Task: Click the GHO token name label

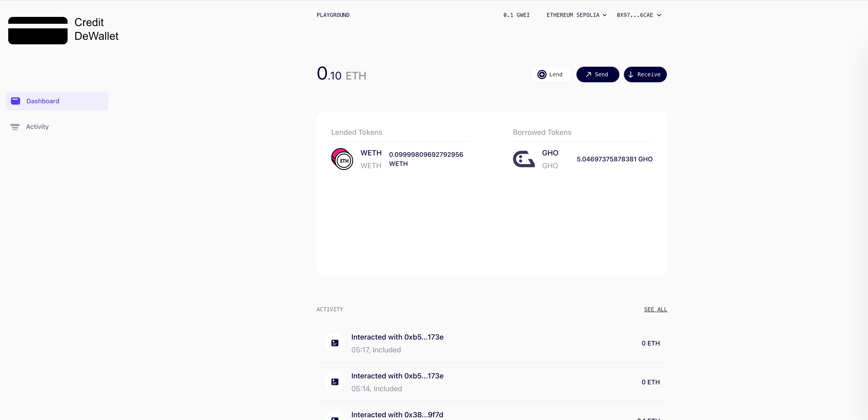Action: pyautogui.click(x=550, y=153)
